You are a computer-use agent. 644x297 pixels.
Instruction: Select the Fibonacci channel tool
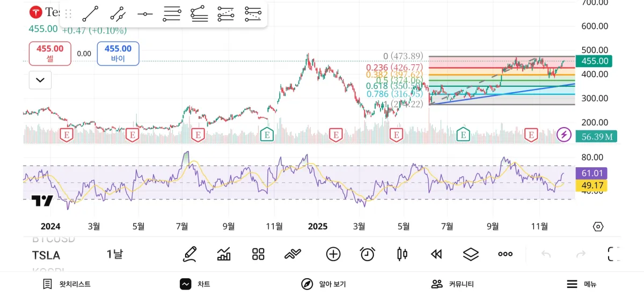point(226,14)
